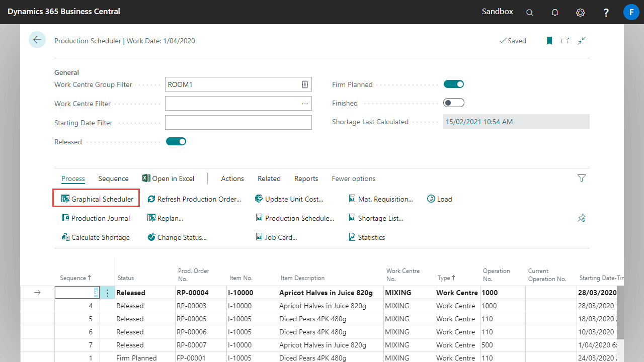Click the Work Centre Filter field
Screen dimensions: 644x362
(238, 104)
